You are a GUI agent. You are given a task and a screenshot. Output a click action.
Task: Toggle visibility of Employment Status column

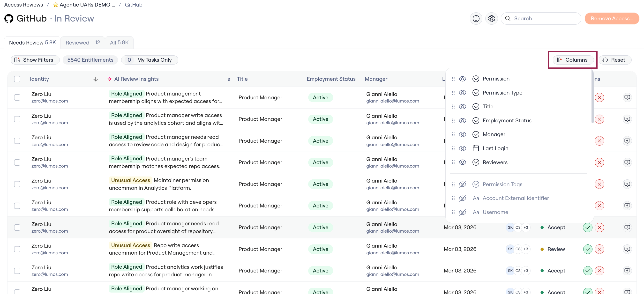pos(463,121)
